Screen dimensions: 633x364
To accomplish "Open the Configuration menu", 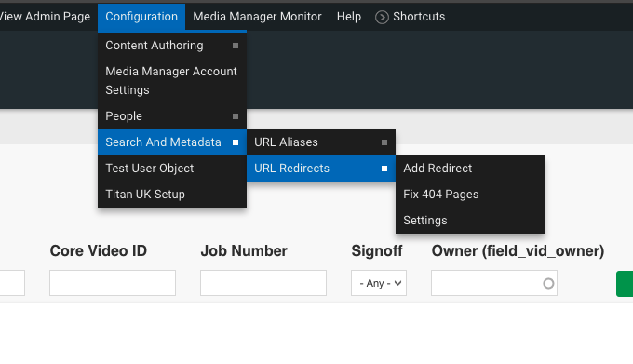I will (141, 17).
